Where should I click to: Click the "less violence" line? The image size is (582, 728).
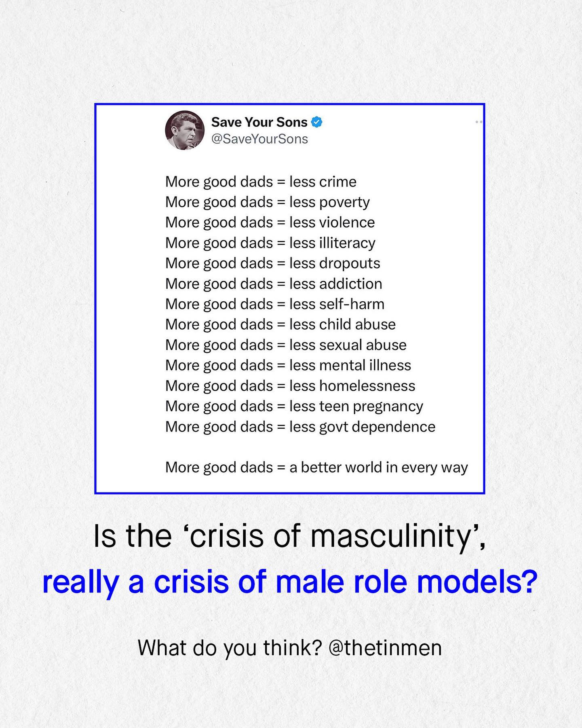[x=270, y=222]
